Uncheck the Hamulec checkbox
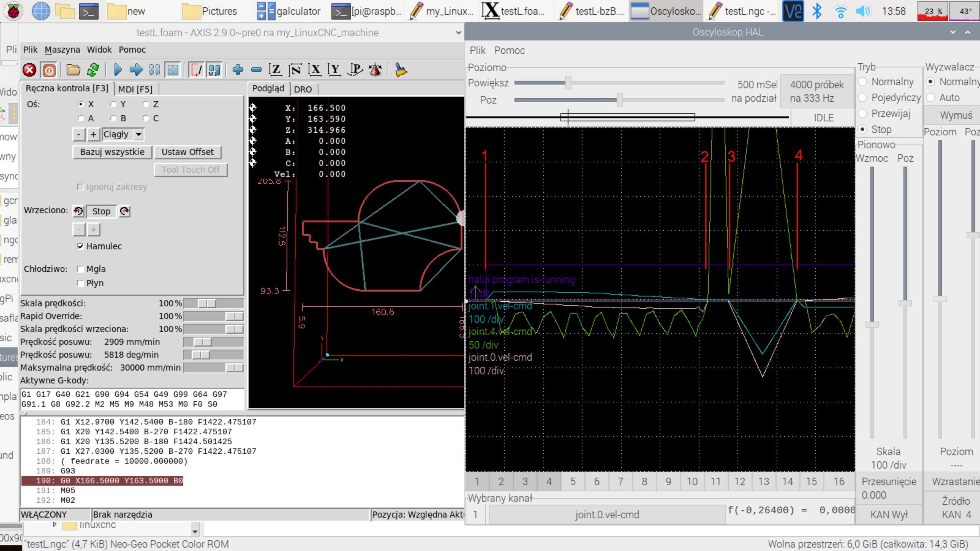Screen dimensions: 980x551 pyautogui.click(x=80, y=246)
